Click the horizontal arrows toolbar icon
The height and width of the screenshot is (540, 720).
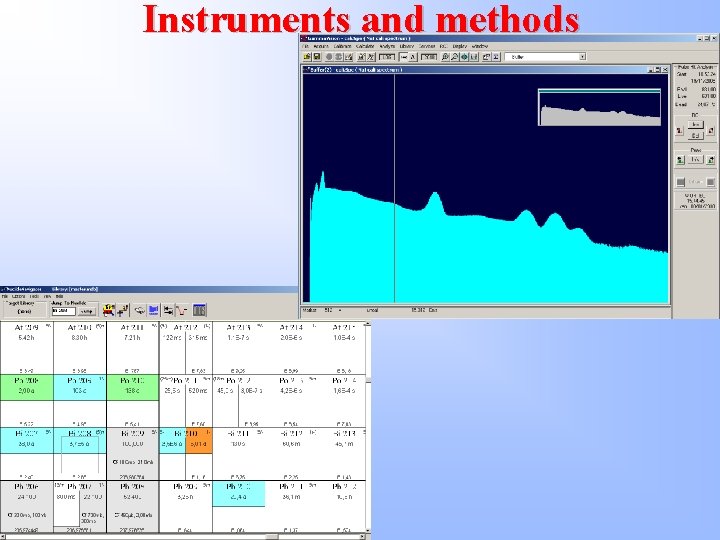point(404,57)
